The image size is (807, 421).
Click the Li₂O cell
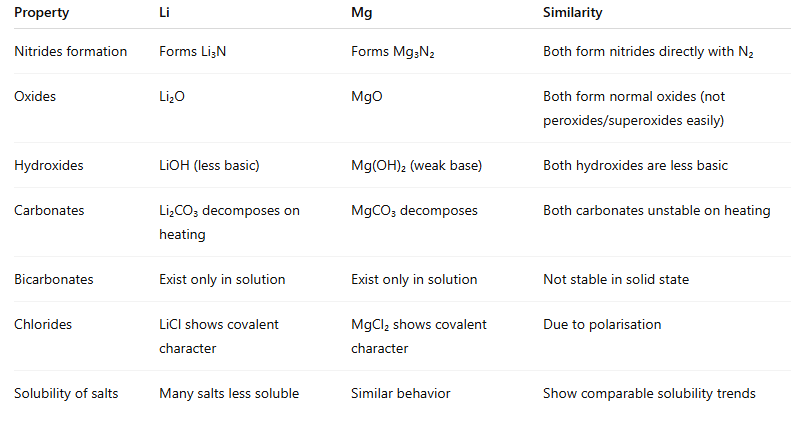click(174, 97)
